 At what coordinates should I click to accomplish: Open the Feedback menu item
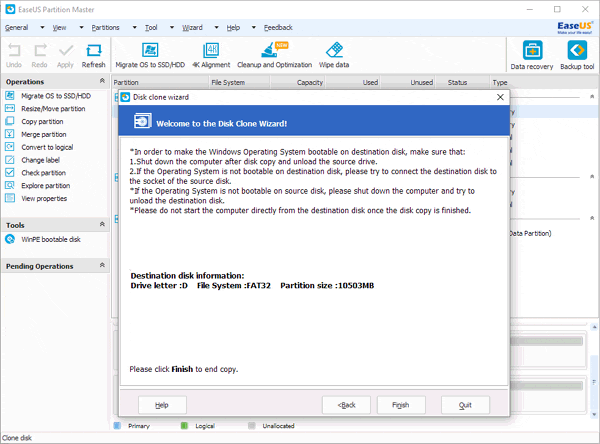(x=278, y=28)
